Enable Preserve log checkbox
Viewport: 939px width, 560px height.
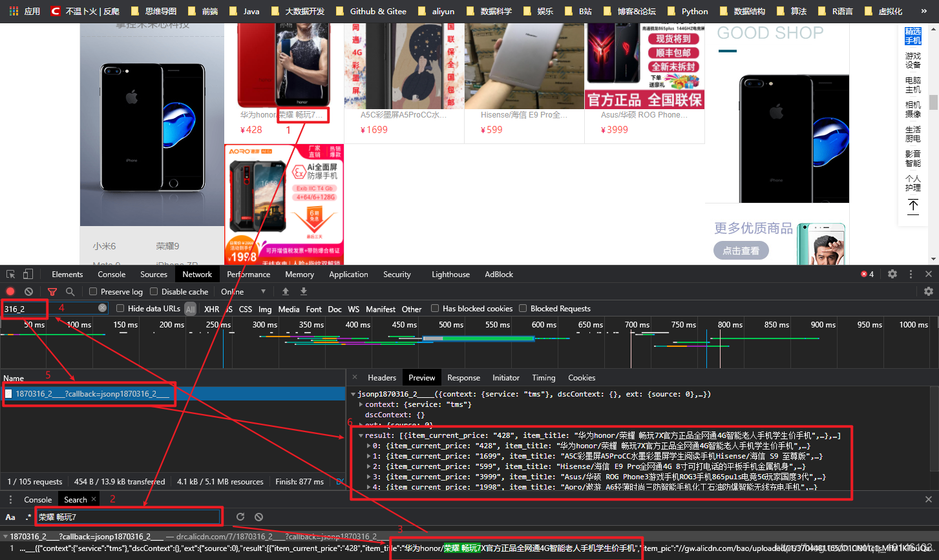click(93, 291)
